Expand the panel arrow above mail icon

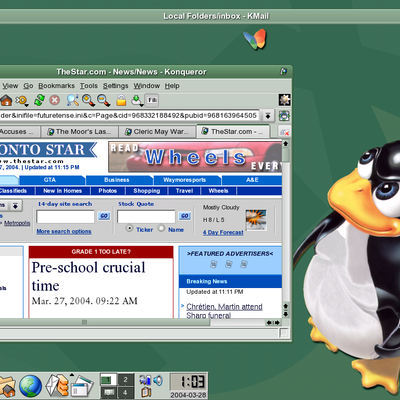click(71, 375)
